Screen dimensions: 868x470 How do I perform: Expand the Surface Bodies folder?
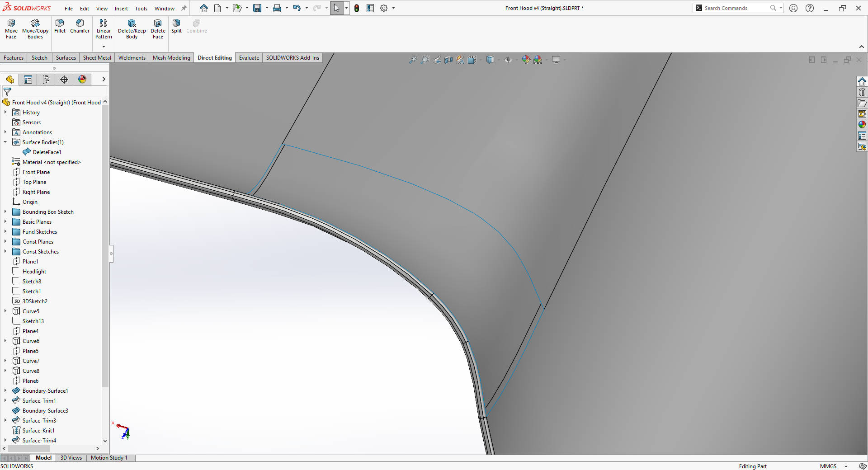[x=5, y=142]
